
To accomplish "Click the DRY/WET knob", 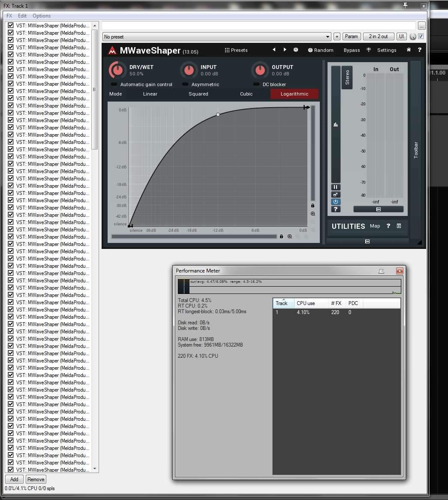I will [117, 70].
